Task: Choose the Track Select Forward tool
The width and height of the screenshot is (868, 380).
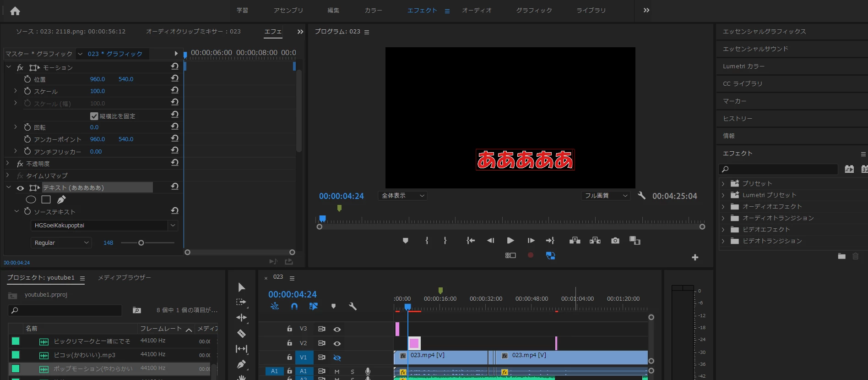Action: click(x=241, y=302)
